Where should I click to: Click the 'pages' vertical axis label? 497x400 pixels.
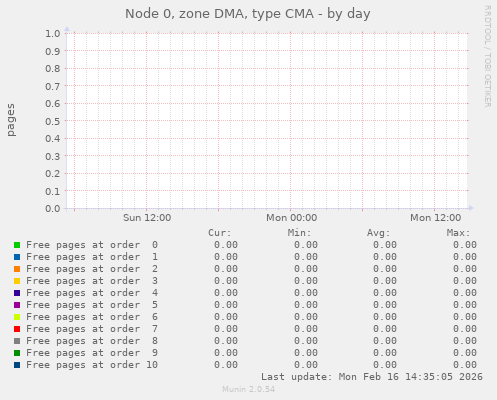(11, 120)
